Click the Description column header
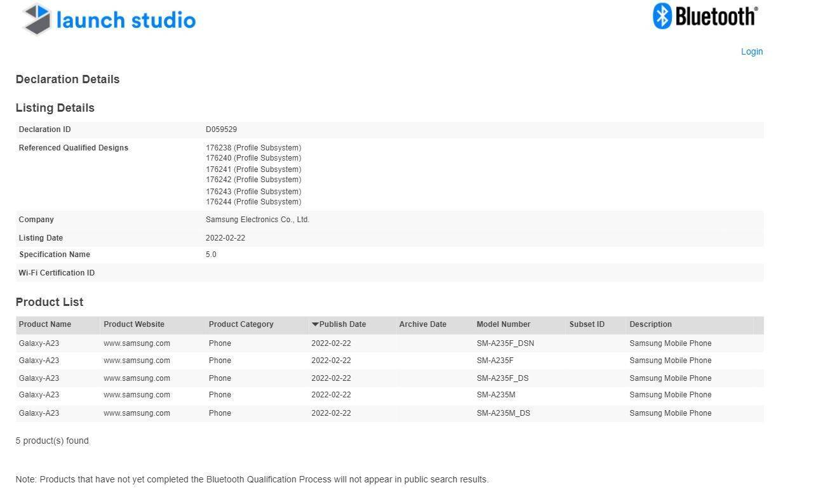This screenshot has width=818, height=504. coord(650,324)
